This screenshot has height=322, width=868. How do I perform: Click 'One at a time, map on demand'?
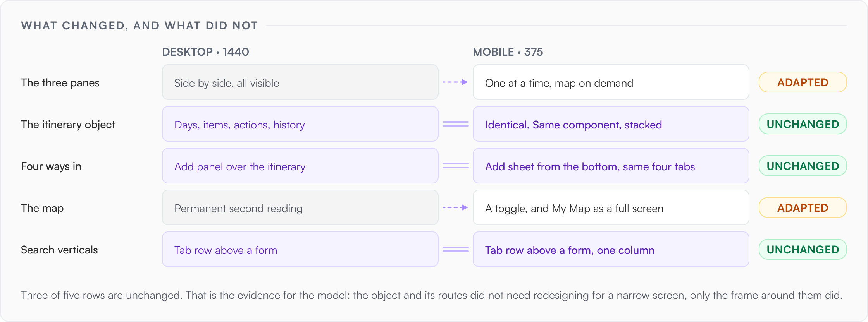point(611,82)
